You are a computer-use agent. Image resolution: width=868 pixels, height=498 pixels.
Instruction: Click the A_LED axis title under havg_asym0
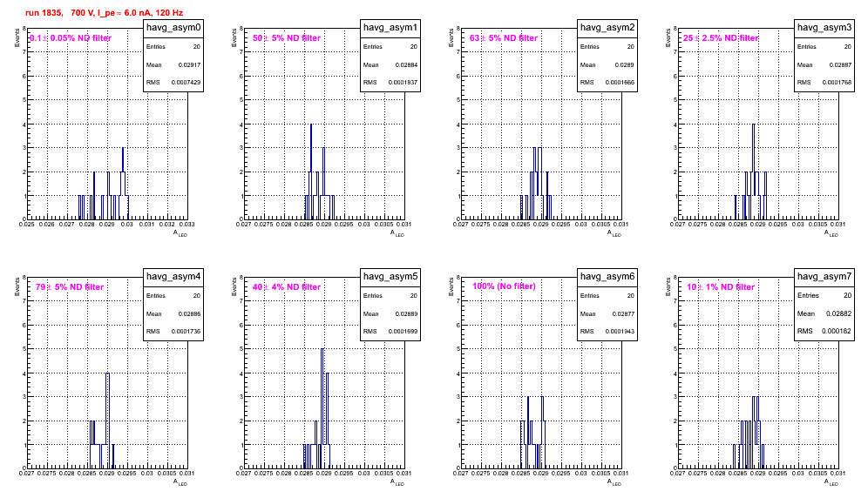coord(180,233)
